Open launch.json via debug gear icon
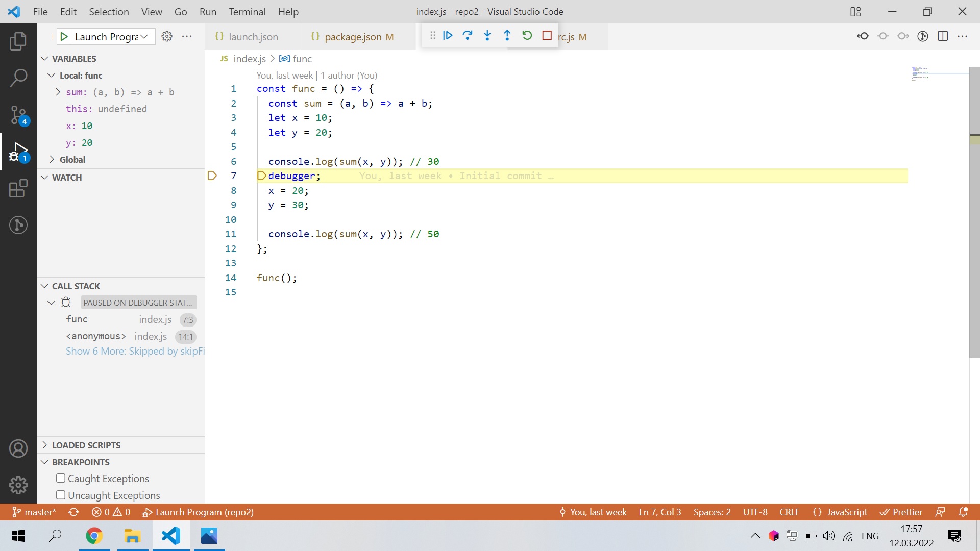Viewport: 980px width, 551px height. [167, 36]
